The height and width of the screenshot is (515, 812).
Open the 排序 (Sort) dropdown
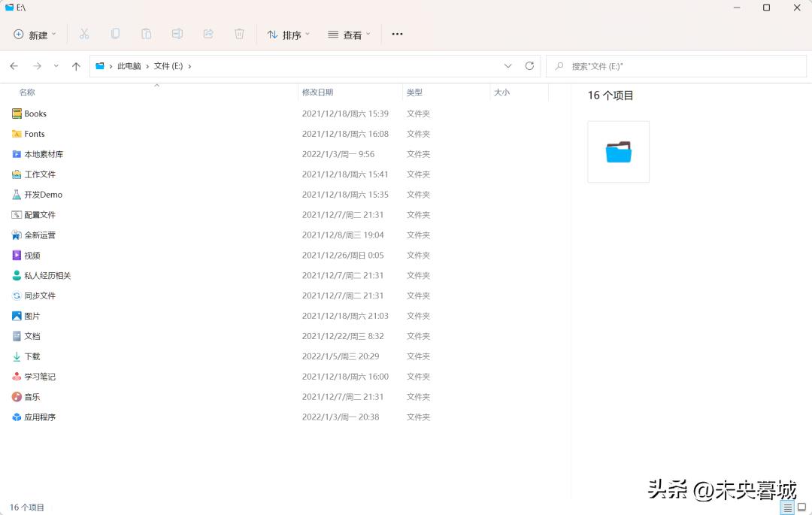point(288,34)
